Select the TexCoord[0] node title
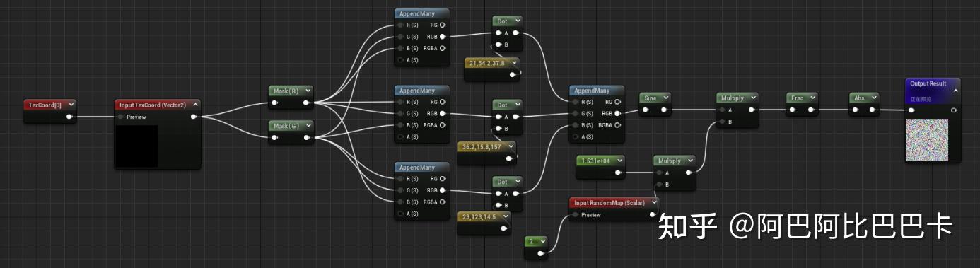Screen dimensions: 980x268 (45, 105)
